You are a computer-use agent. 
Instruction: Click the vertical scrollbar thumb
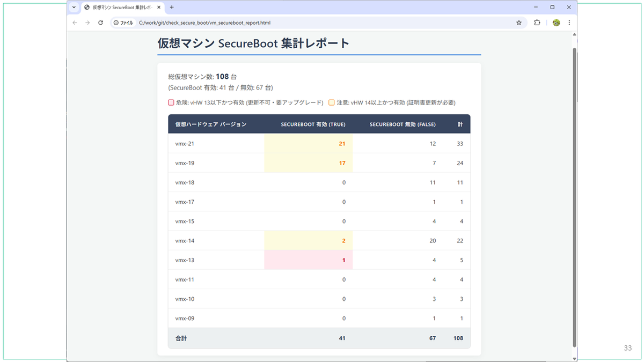pos(575,196)
